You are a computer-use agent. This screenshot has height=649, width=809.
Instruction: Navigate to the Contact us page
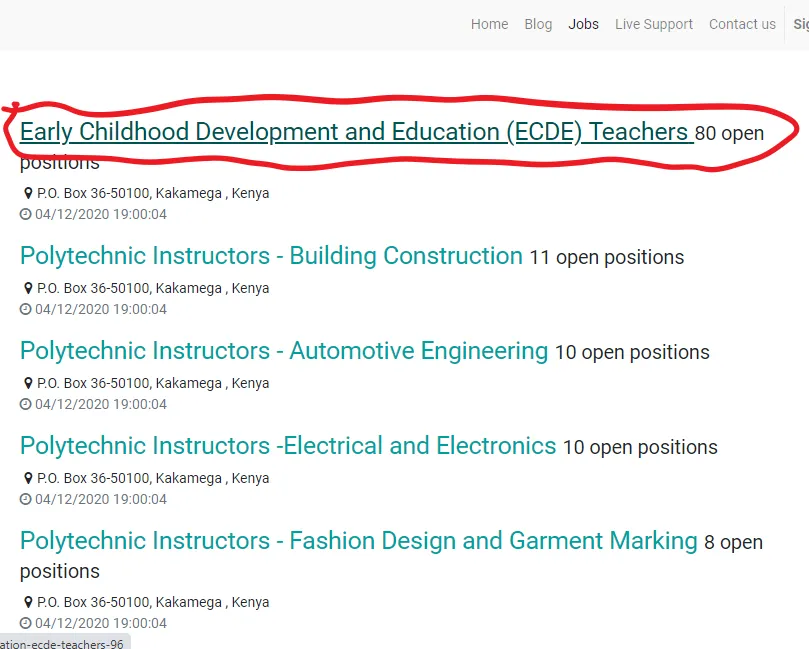point(742,24)
